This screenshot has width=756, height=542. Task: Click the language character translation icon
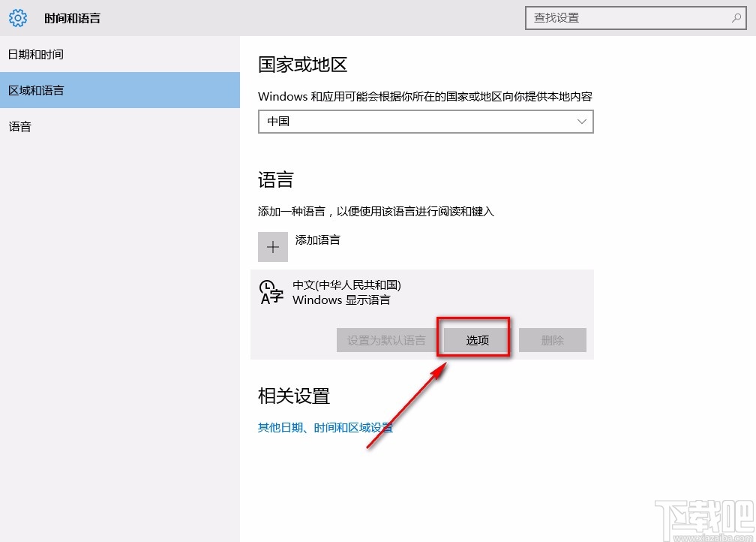tap(270, 293)
